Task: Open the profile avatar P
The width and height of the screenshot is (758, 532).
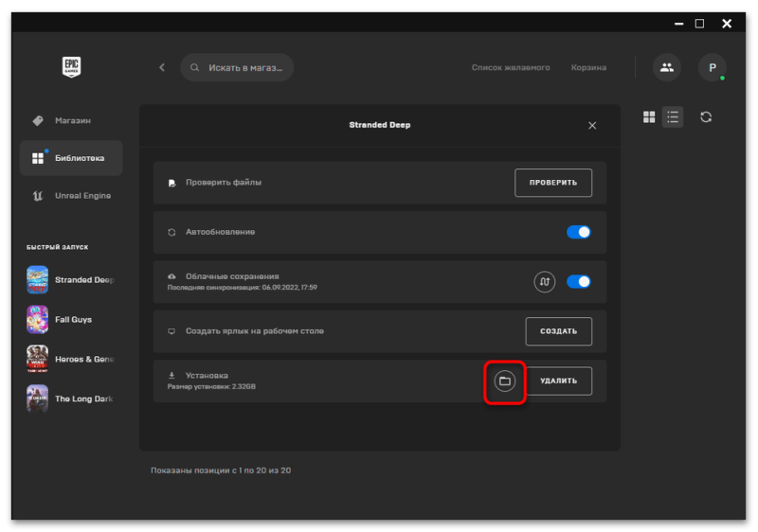Action: (713, 67)
